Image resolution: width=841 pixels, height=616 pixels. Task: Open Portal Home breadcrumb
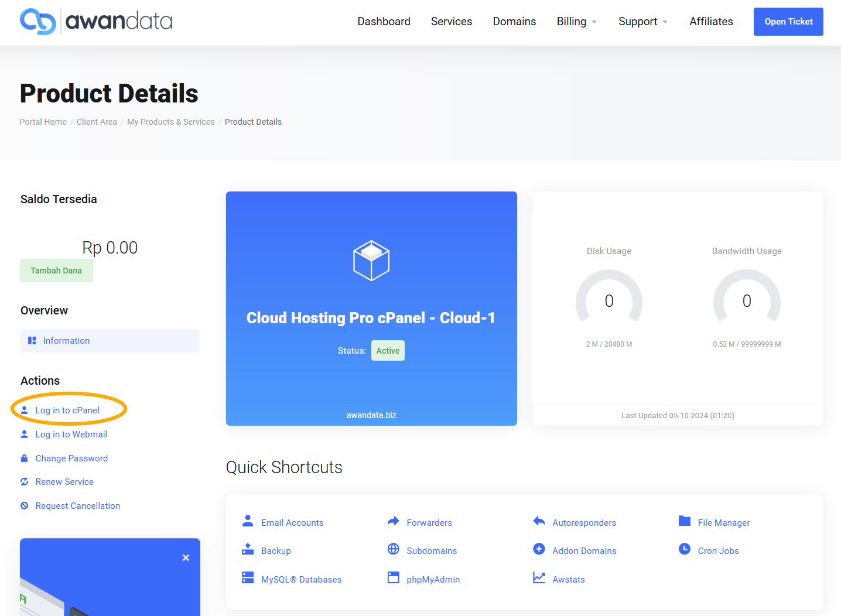tap(43, 122)
